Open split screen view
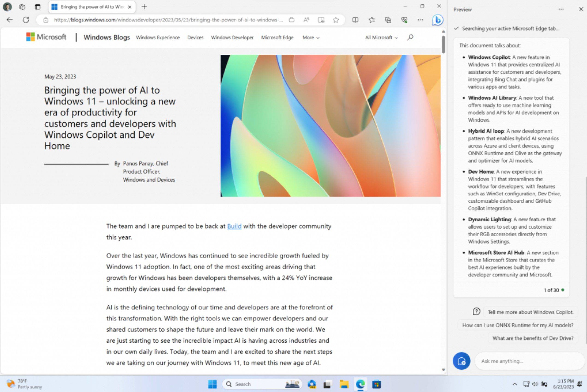587x392 pixels. point(355,20)
